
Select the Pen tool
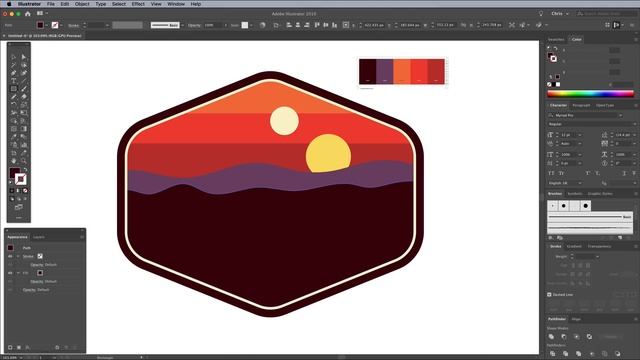click(13, 73)
